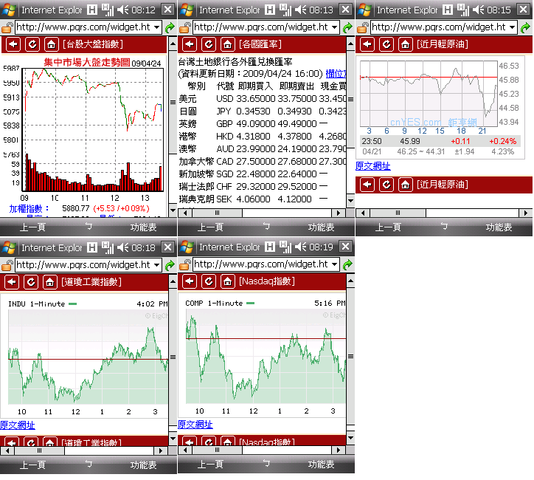Screen dimensions: 534x480
Task: Click home icon in lower 近月輕原油 header
Action: [405, 185]
